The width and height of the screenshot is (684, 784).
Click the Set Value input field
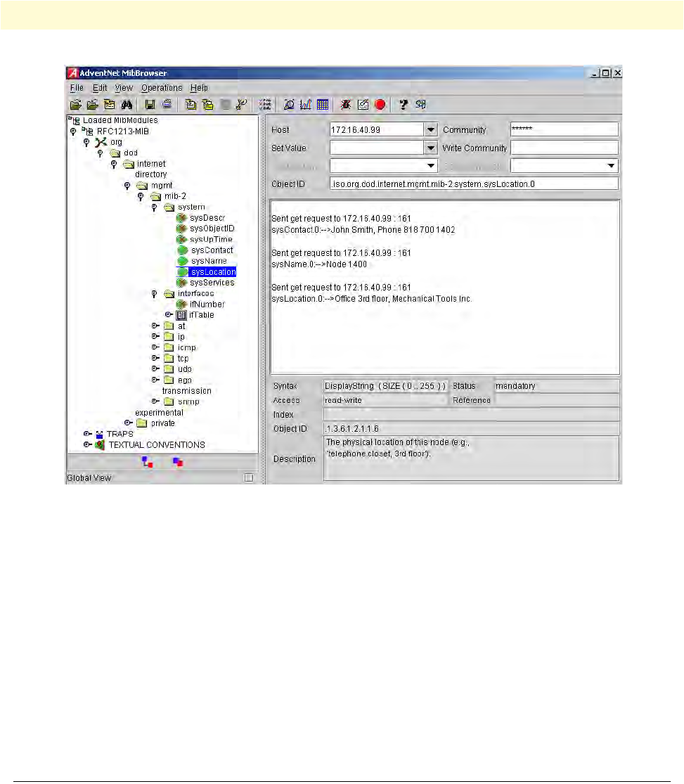[377, 148]
